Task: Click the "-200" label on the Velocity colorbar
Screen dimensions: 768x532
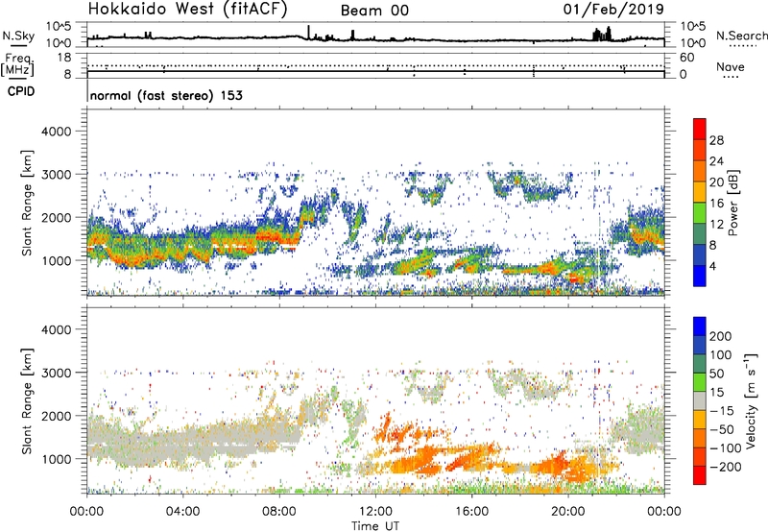Action: 726,467
